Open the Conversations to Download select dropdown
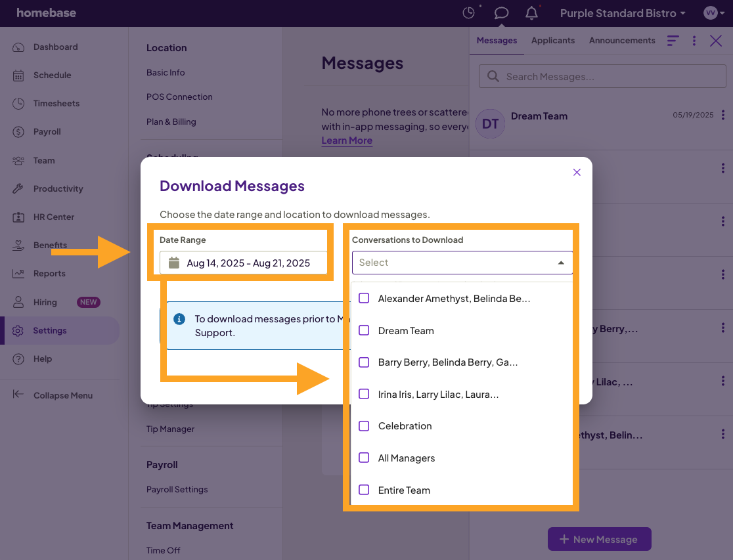The image size is (733, 560). pyautogui.click(x=462, y=263)
